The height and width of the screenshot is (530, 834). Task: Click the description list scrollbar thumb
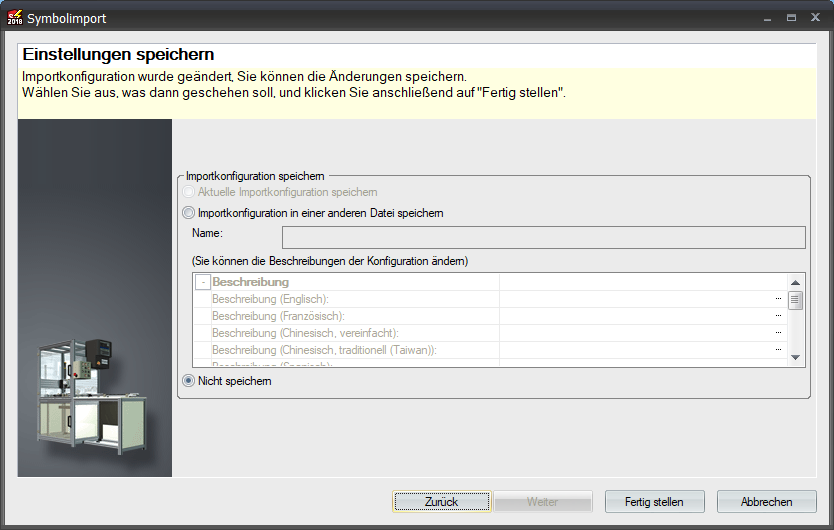pos(796,301)
